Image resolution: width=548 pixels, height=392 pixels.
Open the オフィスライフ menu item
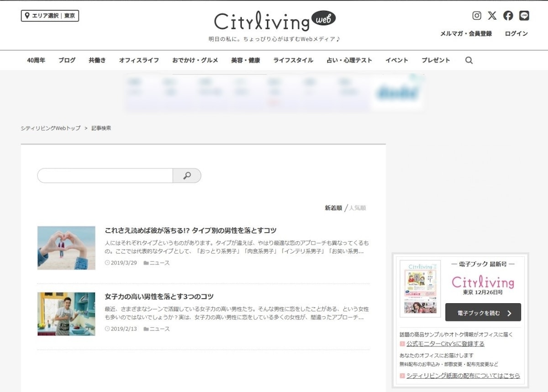tap(139, 60)
